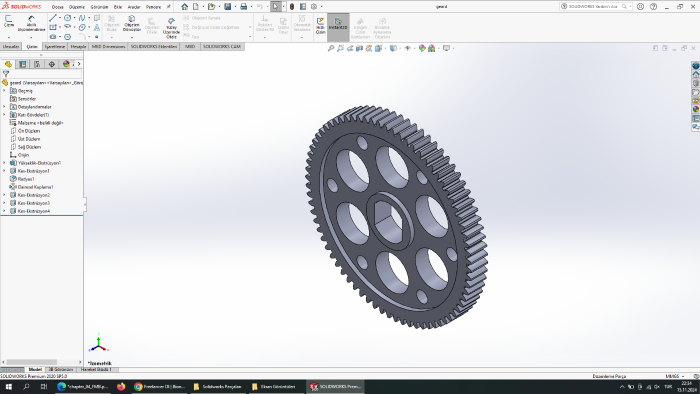The height and width of the screenshot is (394, 700).
Task: Open the View Orientation dropdown
Action: pos(378,48)
